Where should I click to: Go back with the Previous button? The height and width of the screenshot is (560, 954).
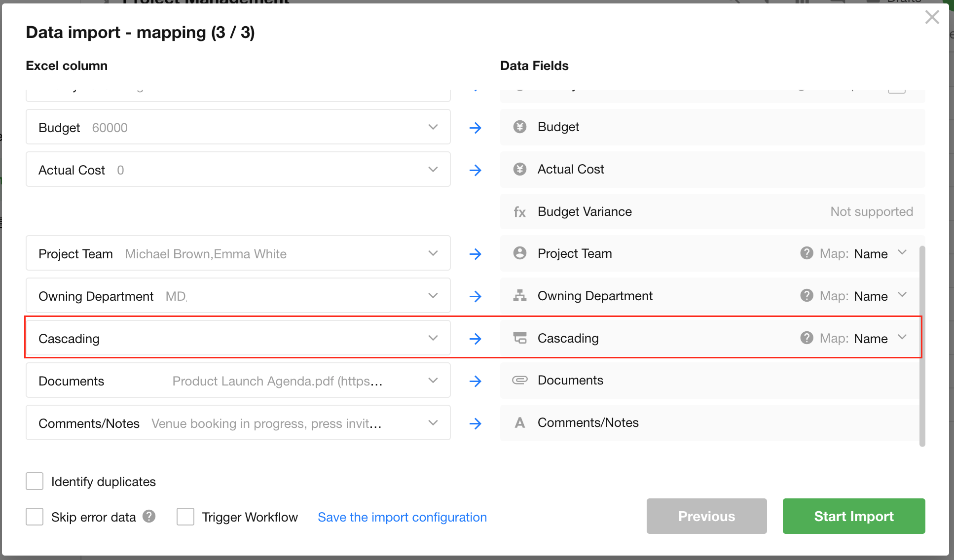coord(706,516)
